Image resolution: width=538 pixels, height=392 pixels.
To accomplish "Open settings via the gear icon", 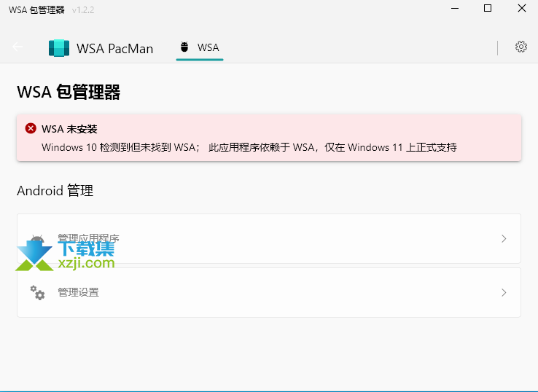I will click(x=521, y=47).
